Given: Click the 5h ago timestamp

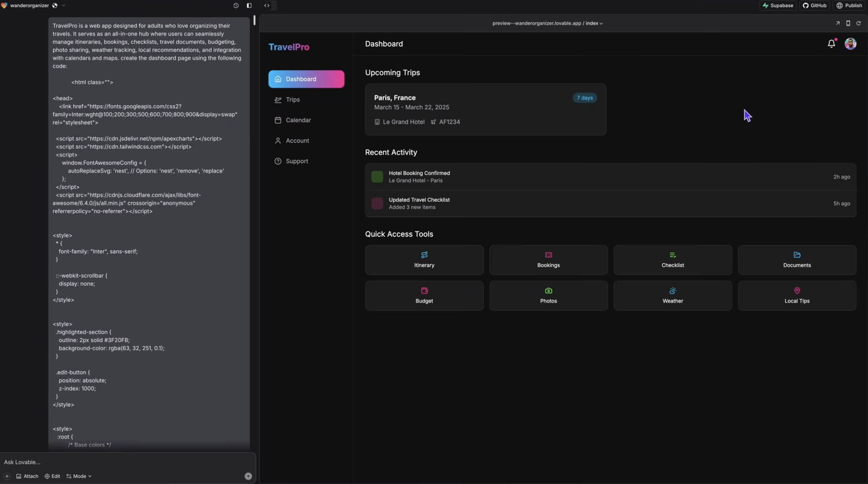Looking at the screenshot, I should 841,204.
